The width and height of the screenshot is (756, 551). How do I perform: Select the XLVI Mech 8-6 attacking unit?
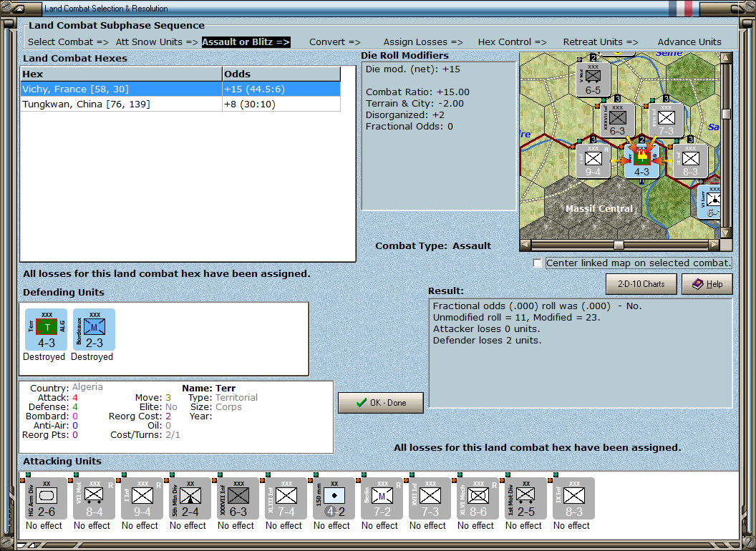coord(478,498)
